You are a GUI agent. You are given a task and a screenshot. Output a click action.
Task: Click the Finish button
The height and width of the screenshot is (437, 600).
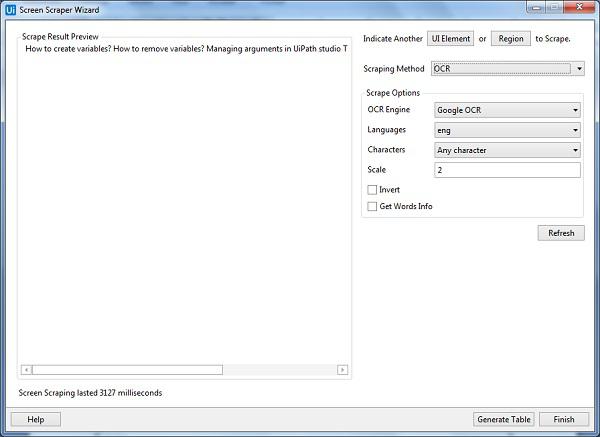point(564,419)
